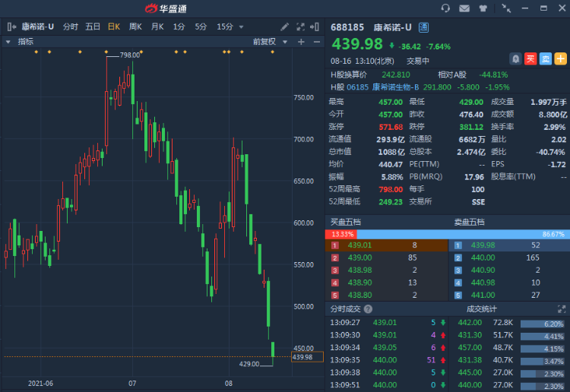The height and width of the screenshot is (392, 570).
Task: Select ask level 3 price 440.90
Action: pyautogui.click(x=483, y=270)
